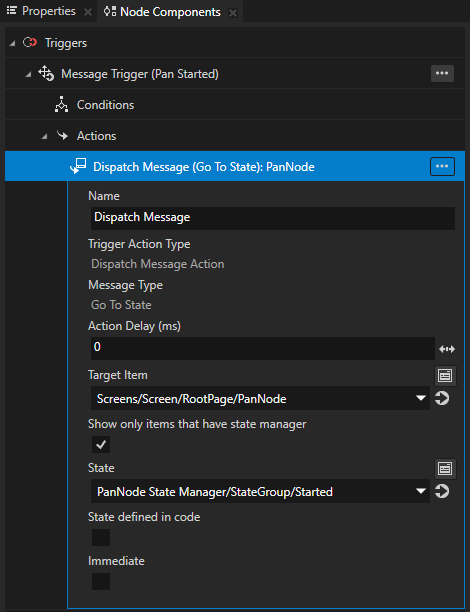Open the State browse window icon

point(445,468)
